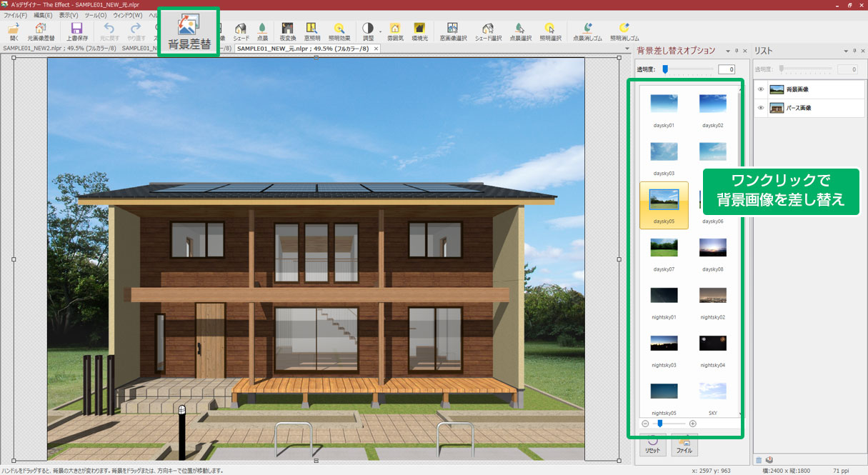Toggle visibility of the パース画像 layer
The image size is (868, 475).
coord(761,108)
